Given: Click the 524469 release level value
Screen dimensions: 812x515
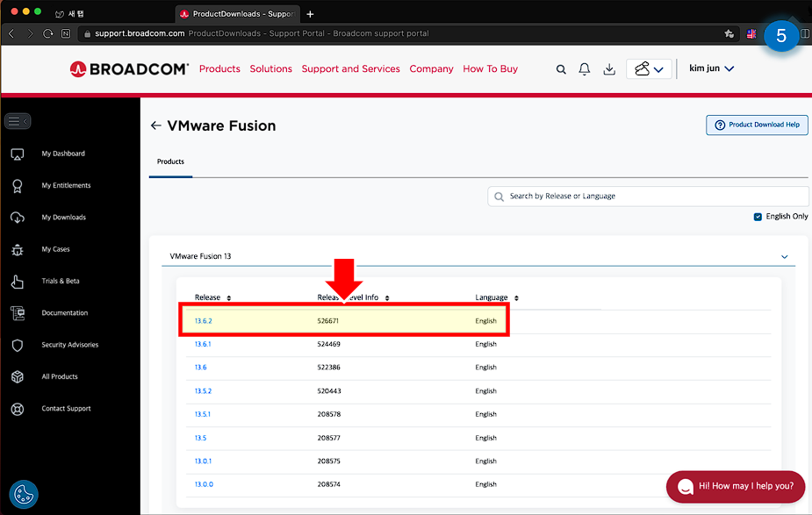Looking at the screenshot, I should click(x=329, y=344).
